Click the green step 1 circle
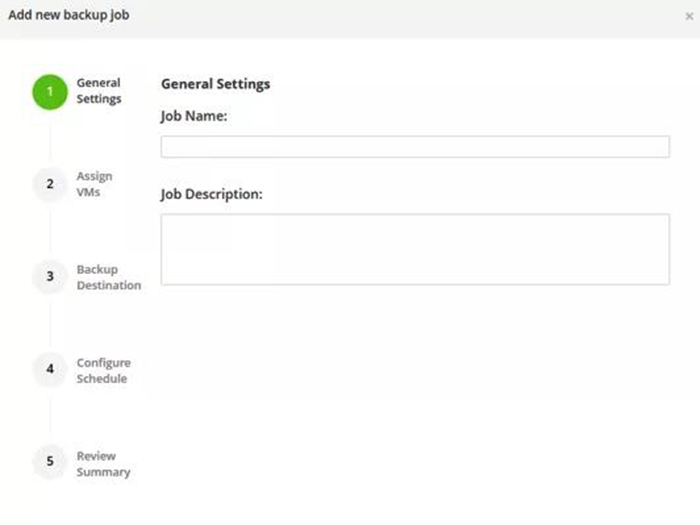700x525 pixels. [x=50, y=92]
